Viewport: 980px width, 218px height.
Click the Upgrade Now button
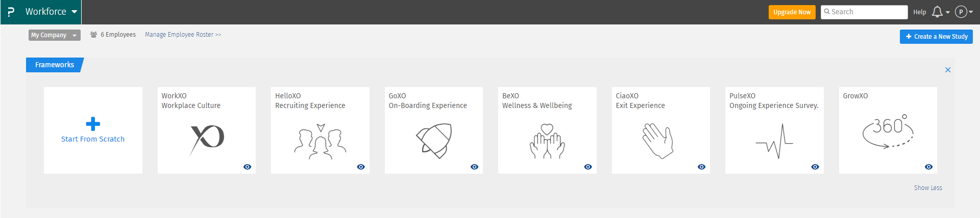(792, 12)
